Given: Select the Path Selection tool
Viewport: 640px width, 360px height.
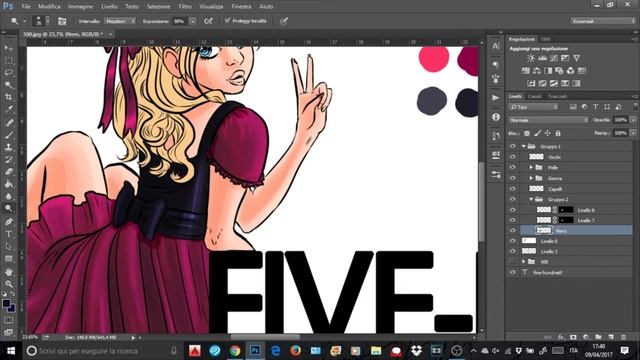Looking at the screenshot, I should pyautogui.click(x=9, y=246).
